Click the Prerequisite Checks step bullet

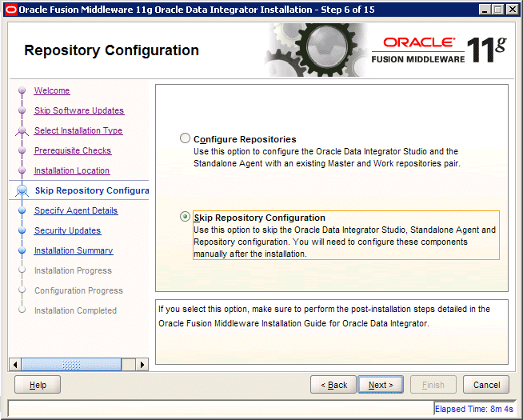click(x=22, y=150)
